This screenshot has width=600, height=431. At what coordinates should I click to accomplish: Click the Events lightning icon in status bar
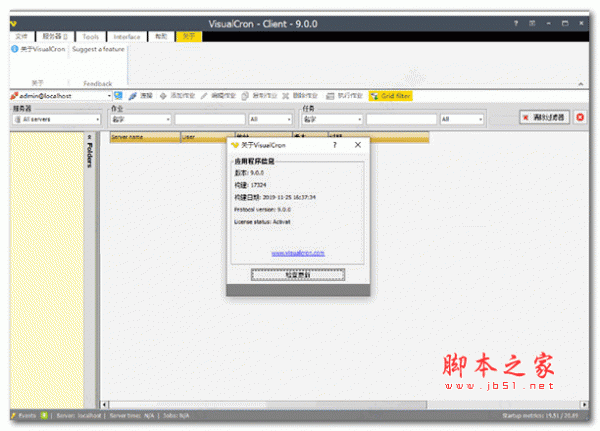13,416
